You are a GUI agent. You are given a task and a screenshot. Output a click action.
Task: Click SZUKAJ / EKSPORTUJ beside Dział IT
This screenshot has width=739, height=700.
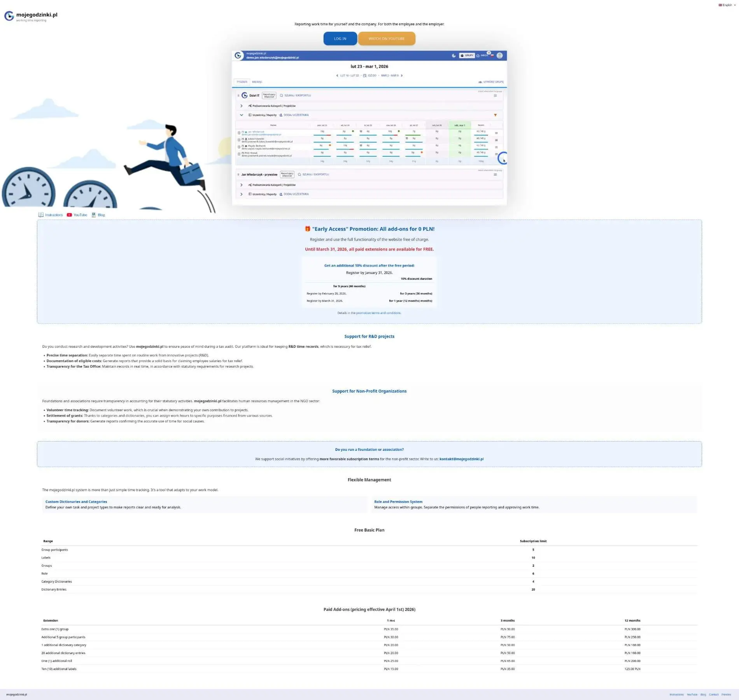[295, 96]
